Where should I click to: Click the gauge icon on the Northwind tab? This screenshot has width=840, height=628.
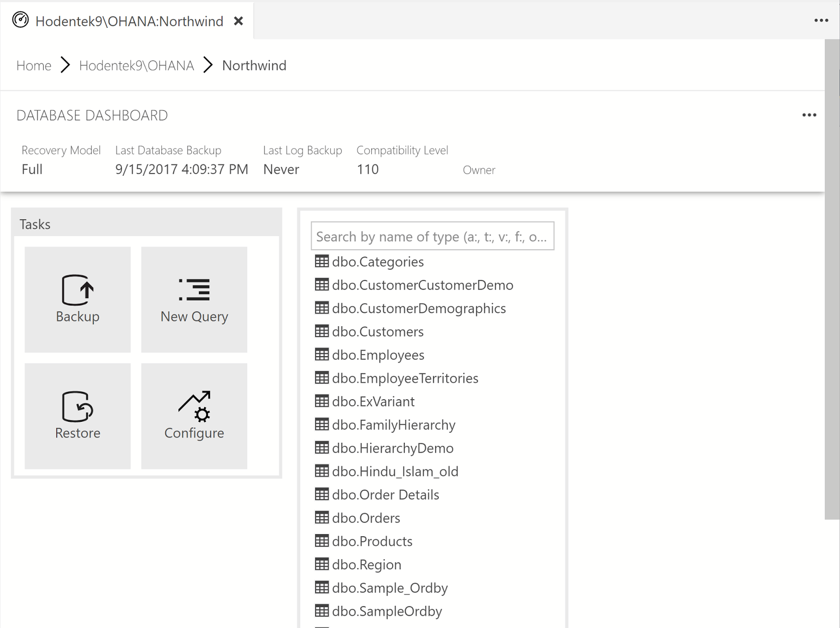point(20,20)
